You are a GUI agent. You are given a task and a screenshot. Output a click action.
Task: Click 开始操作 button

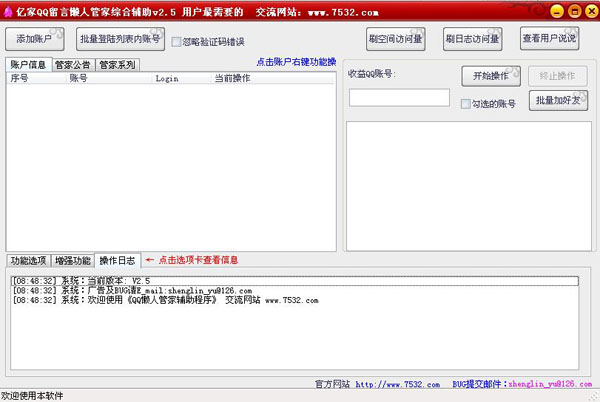point(491,76)
